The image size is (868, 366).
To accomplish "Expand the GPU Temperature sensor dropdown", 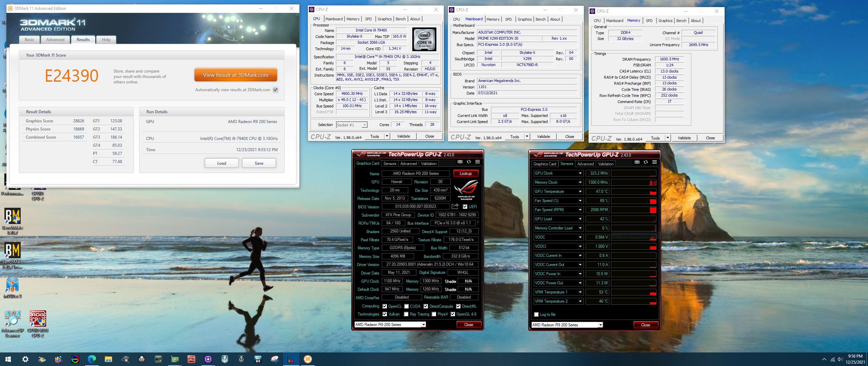I will click(580, 191).
